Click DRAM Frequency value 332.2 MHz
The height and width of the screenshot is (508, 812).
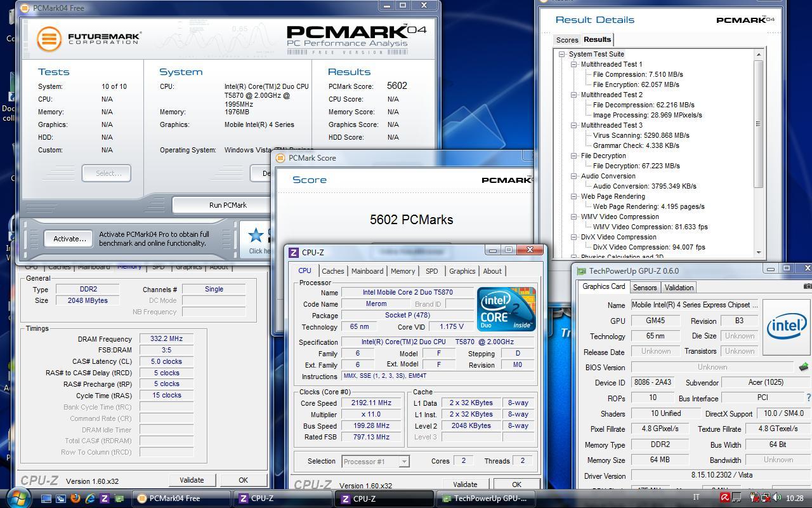click(166, 339)
